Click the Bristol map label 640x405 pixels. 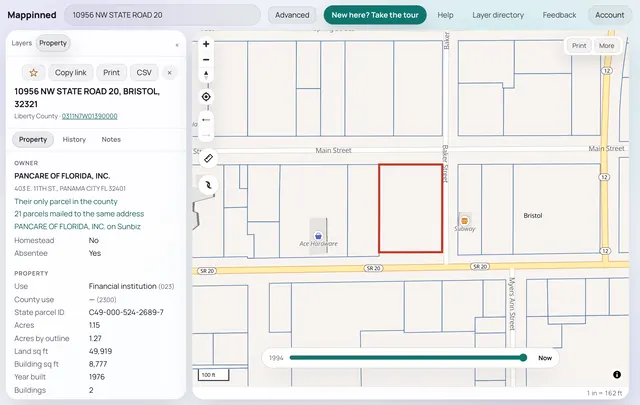pos(533,216)
